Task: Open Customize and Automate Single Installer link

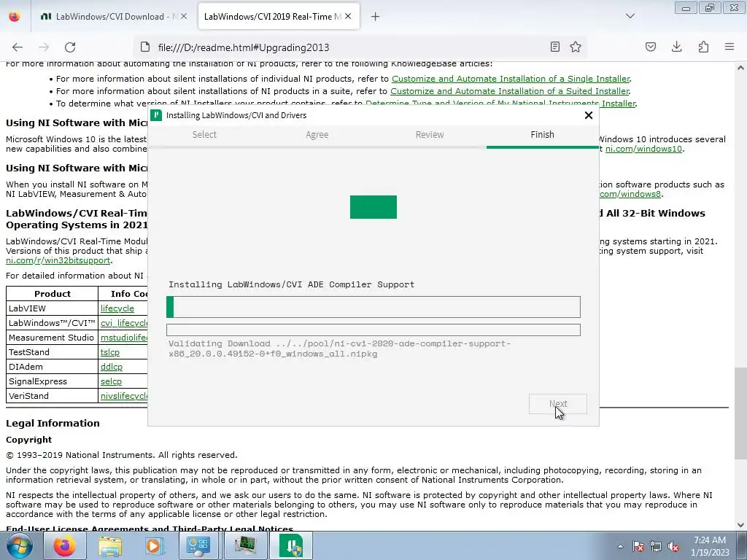Action: click(x=511, y=79)
